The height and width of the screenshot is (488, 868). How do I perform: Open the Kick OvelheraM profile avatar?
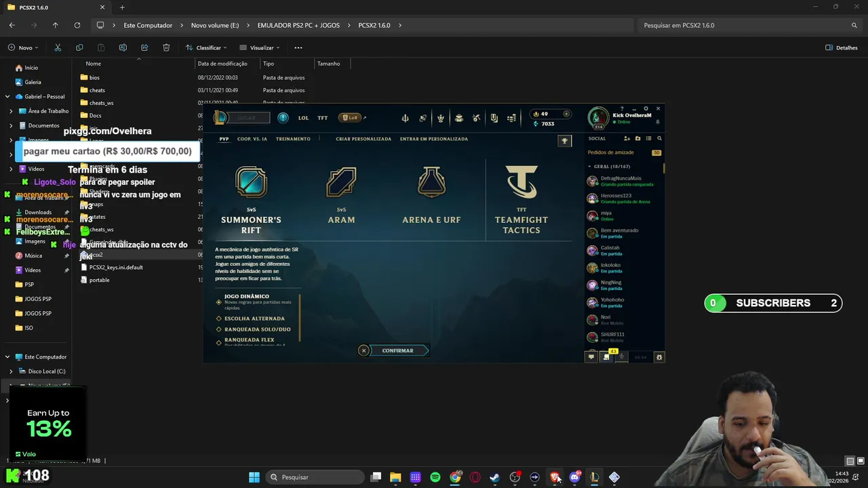pos(598,117)
